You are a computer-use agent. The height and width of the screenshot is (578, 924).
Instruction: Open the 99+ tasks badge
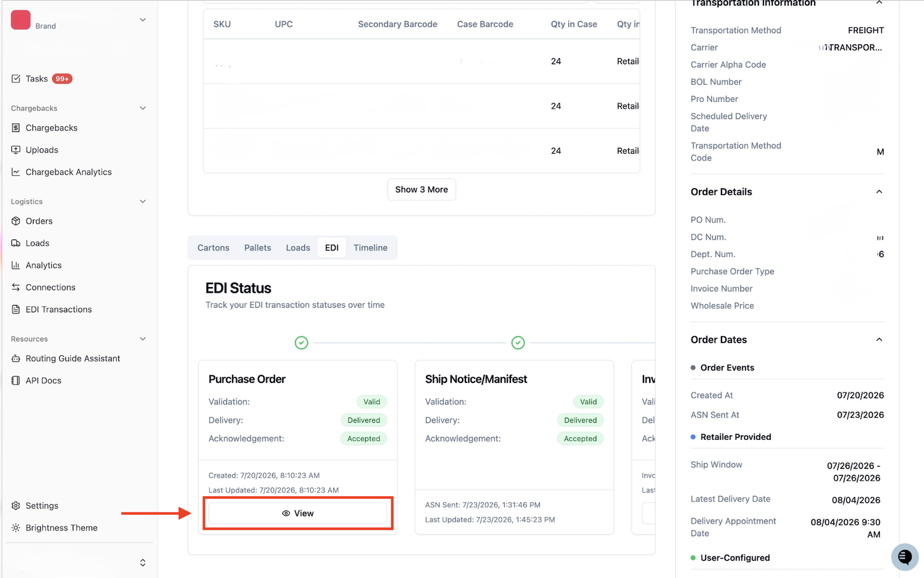[x=62, y=79]
